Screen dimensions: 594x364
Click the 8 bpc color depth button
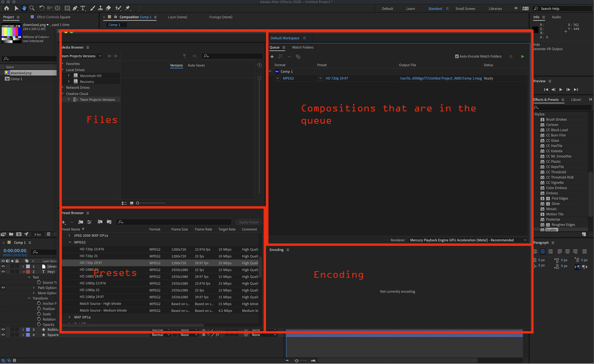(x=38, y=234)
